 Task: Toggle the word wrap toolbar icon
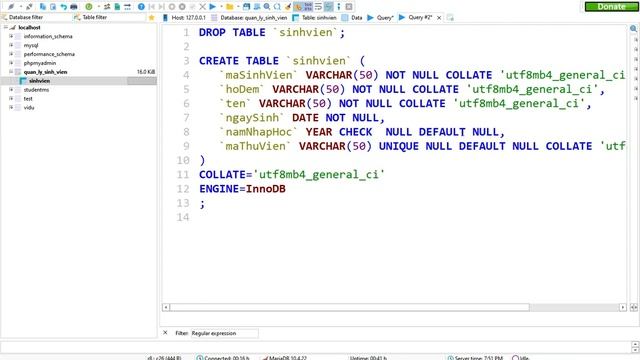pyautogui.click(x=318, y=7)
